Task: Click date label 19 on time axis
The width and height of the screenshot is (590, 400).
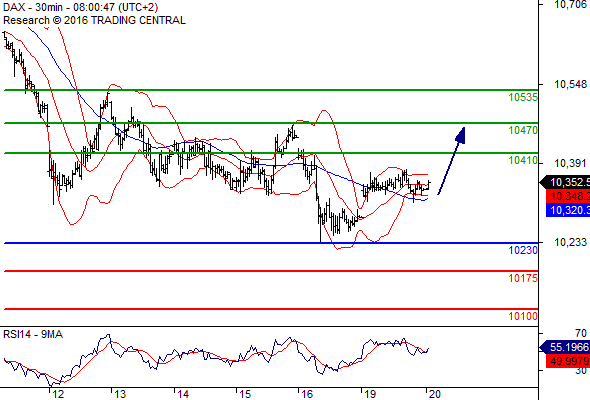Action: [x=370, y=394]
